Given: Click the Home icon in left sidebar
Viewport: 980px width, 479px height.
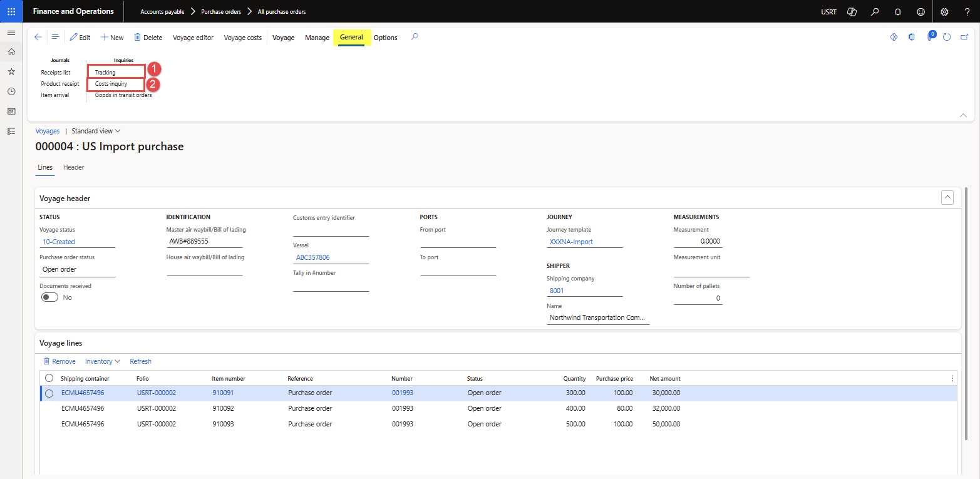Looking at the screenshot, I should point(11,52).
